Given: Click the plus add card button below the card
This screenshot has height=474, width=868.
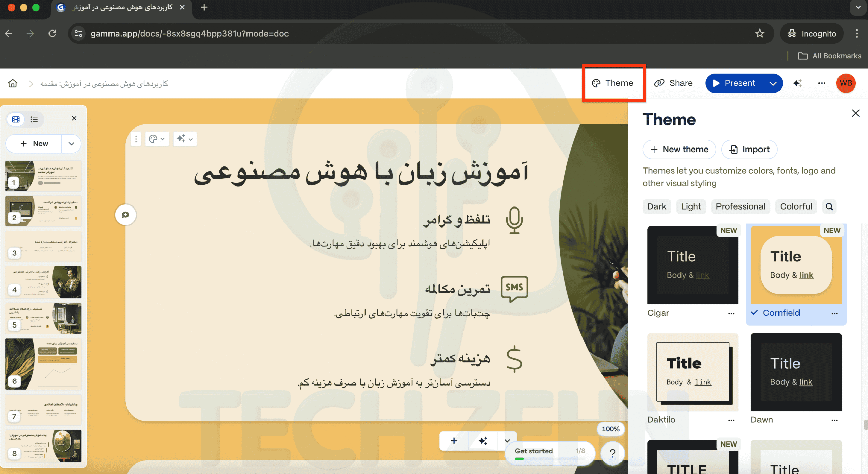Looking at the screenshot, I should [x=454, y=441].
